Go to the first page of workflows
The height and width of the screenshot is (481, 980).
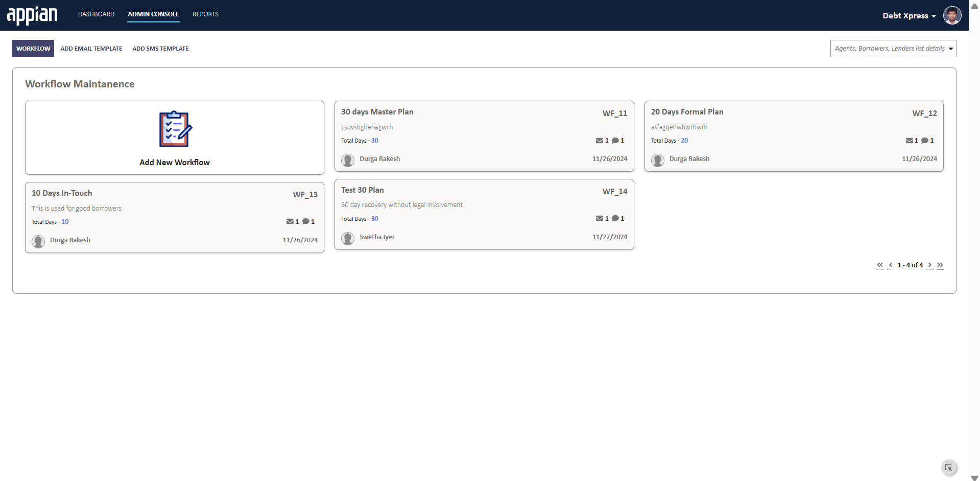coord(880,265)
